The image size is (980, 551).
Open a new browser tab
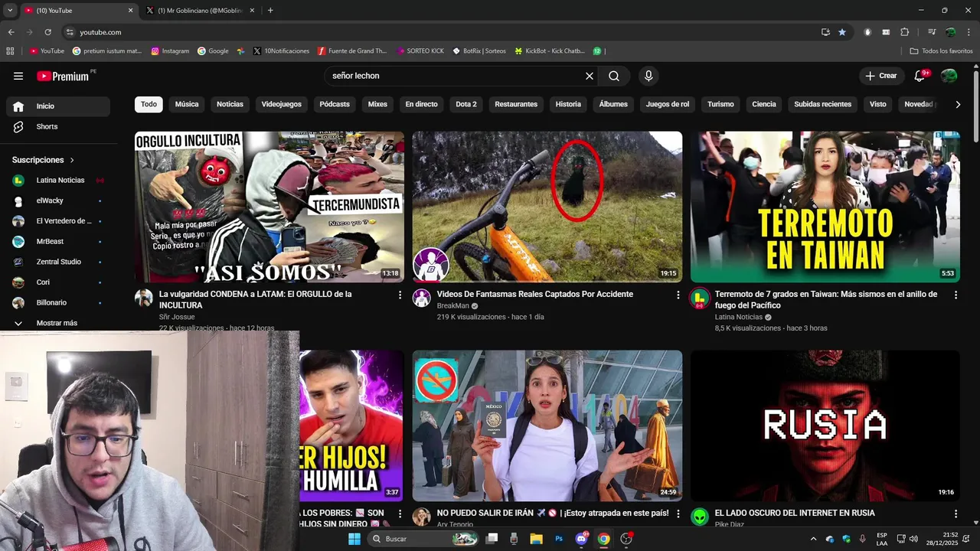pyautogui.click(x=270, y=11)
